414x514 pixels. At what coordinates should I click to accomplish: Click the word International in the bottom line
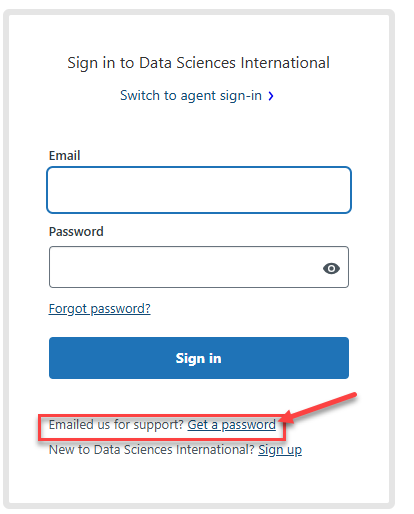(x=215, y=450)
